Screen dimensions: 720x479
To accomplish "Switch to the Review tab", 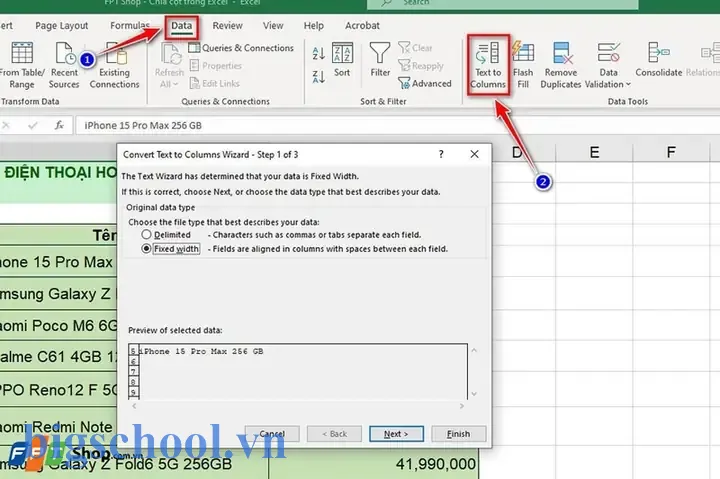I will point(227,26).
